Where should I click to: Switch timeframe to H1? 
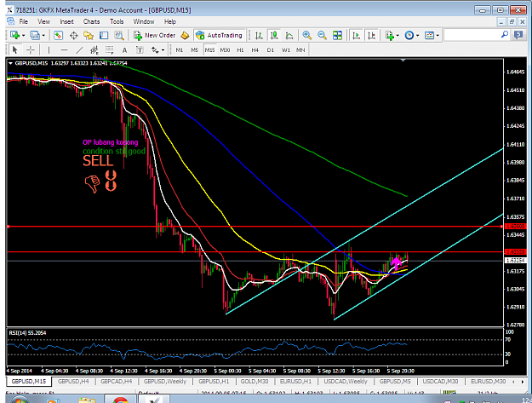(x=240, y=50)
